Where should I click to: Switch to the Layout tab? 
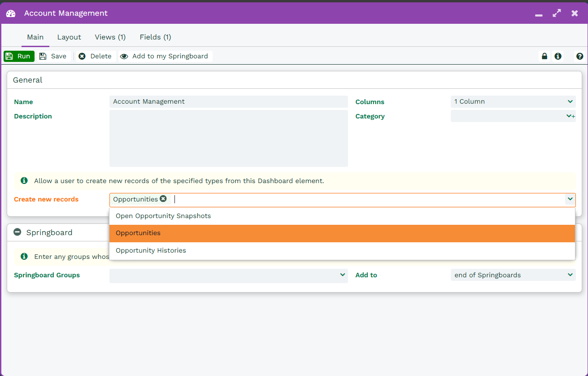[69, 37]
